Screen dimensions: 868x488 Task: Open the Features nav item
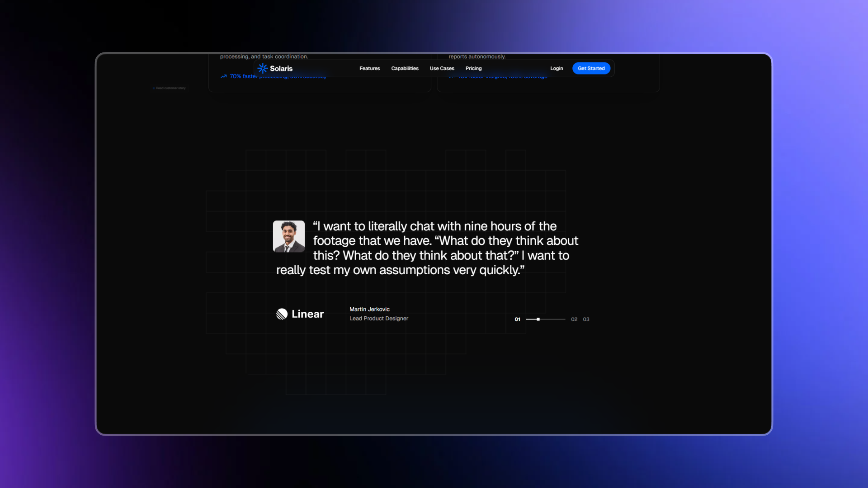coord(370,68)
